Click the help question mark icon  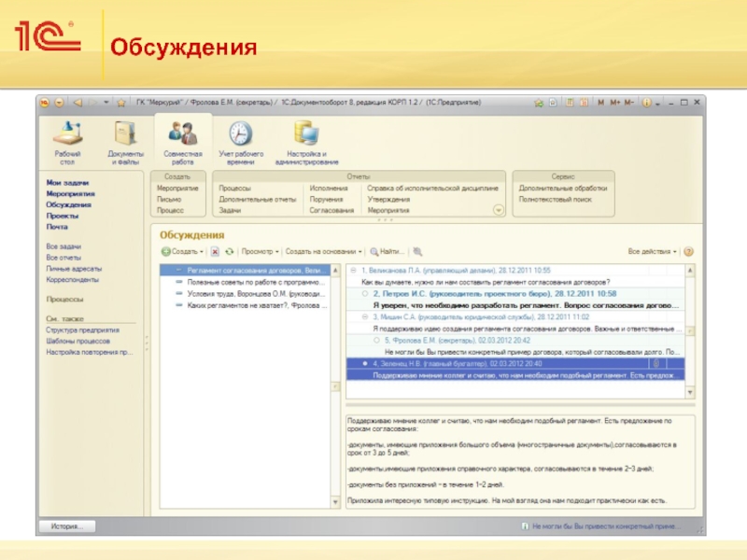[x=689, y=252]
